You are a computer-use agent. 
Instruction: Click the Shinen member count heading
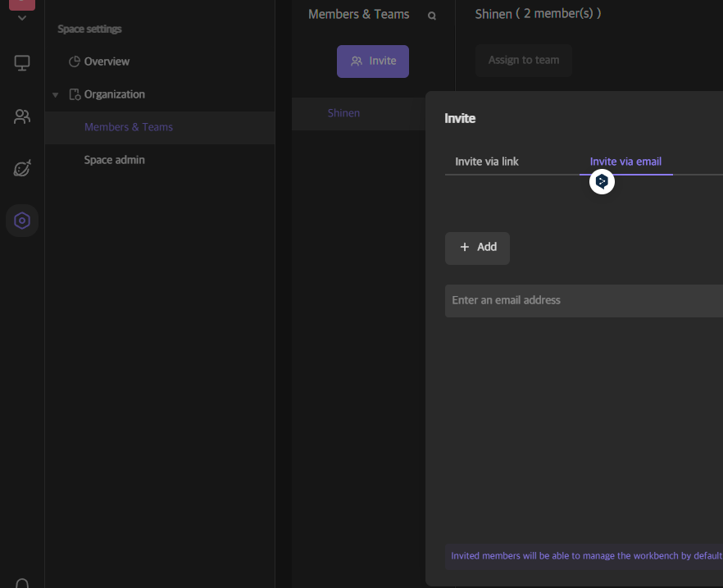coord(538,14)
